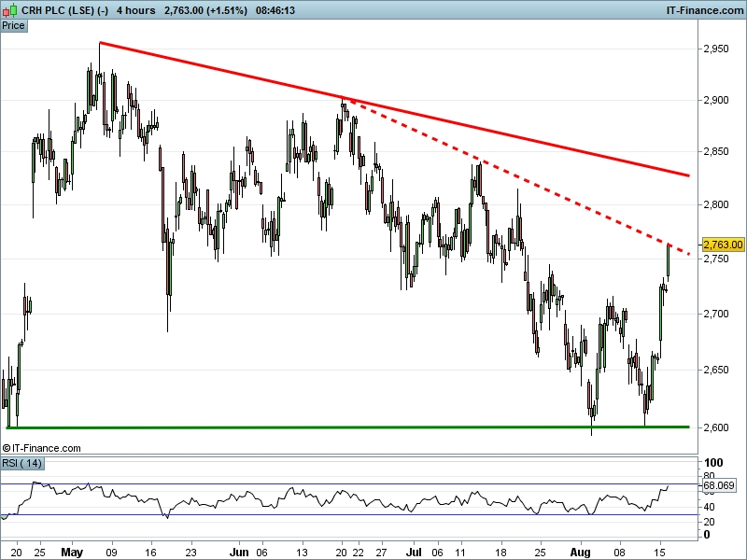The image size is (747, 560).
Task: Click the 08:46:13 clock text
Action: 275,10
